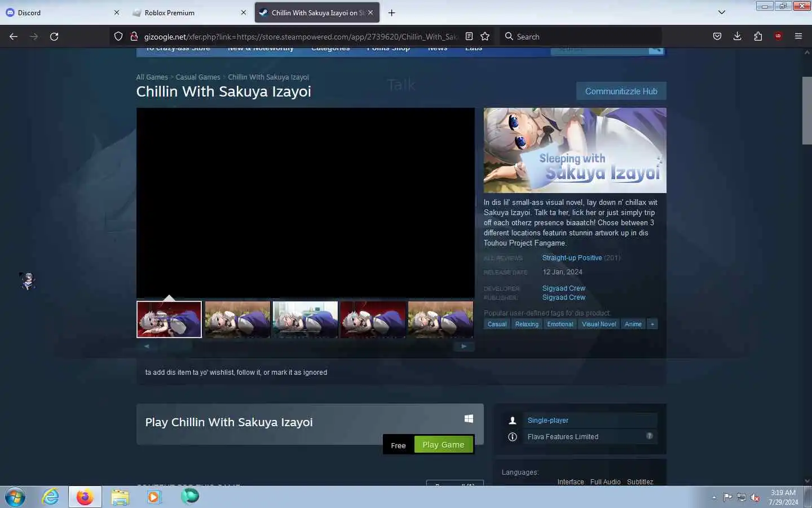812x508 pixels.
Task: Click the page vertical scrollbar thumb
Action: [807, 111]
